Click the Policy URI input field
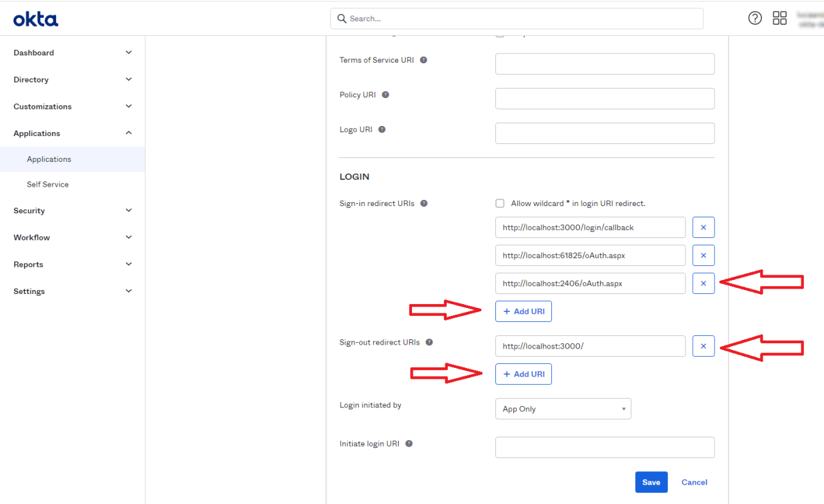This screenshot has height=504, width=824. (605, 99)
